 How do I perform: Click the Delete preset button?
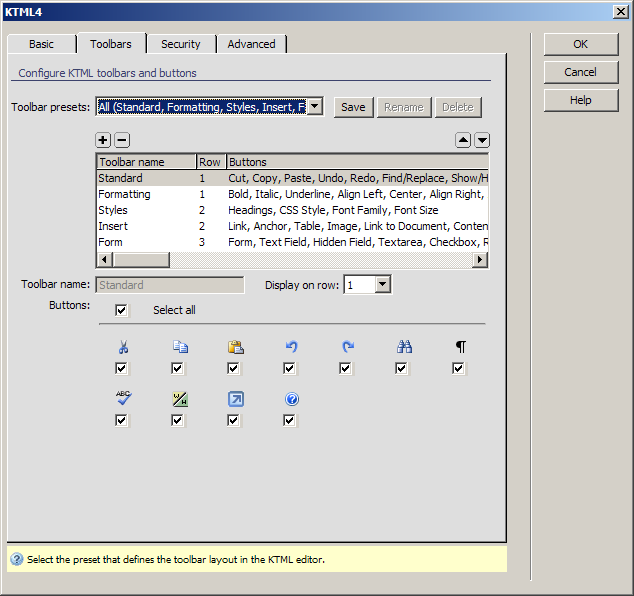click(x=458, y=107)
